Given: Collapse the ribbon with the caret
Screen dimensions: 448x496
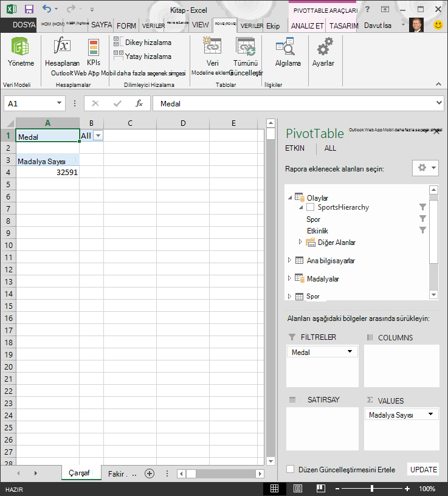Looking at the screenshot, I should pyautogui.click(x=438, y=84).
